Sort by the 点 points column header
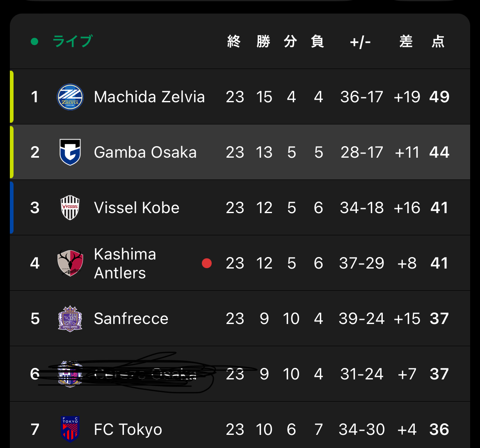Image resolution: width=480 pixels, height=448 pixels. coord(438,41)
